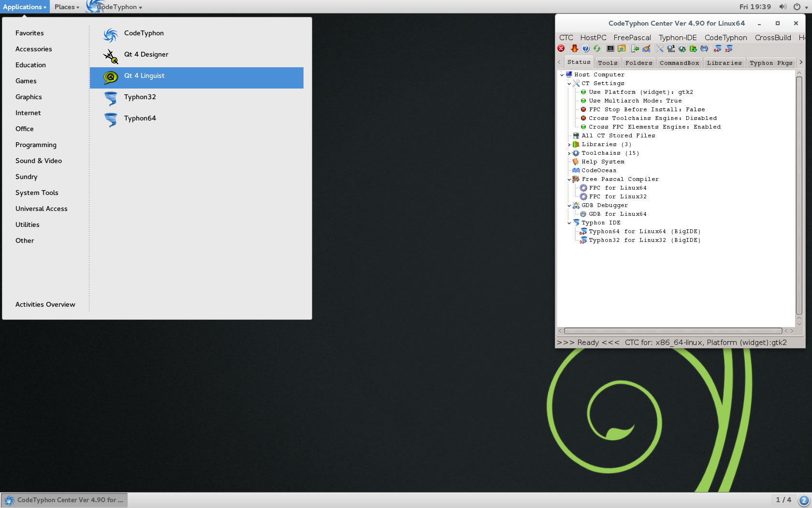The height and width of the screenshot is (508, 812).
Task: Switch to the Libraries tab
Action: (724, 63)
